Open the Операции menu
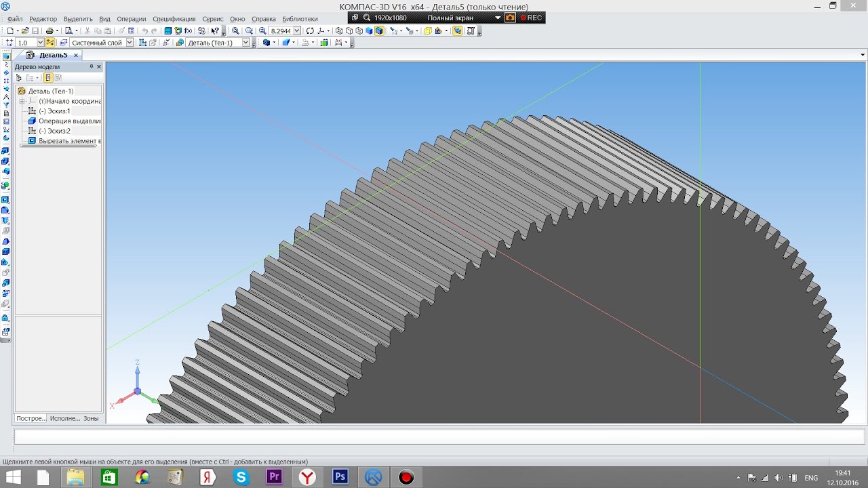The width and height of the screenshot is (868, 488). [x=131, y=19]
